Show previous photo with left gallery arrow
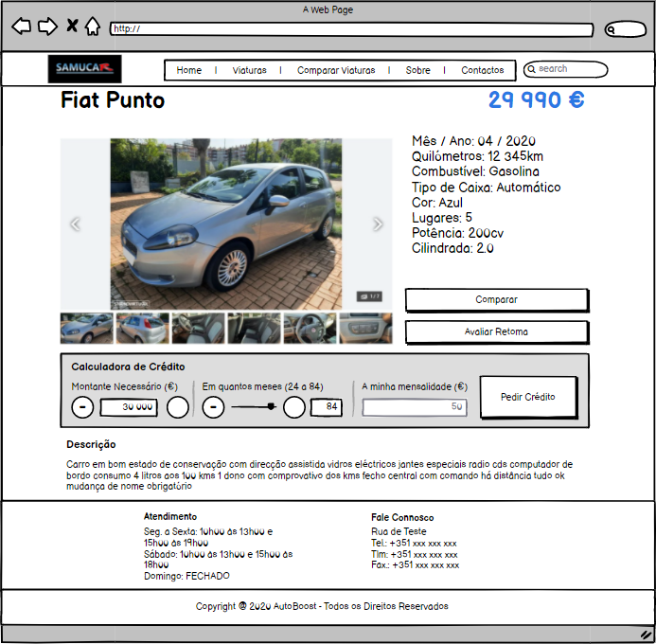This screenshot has height=644, width=656. (76, 224)
